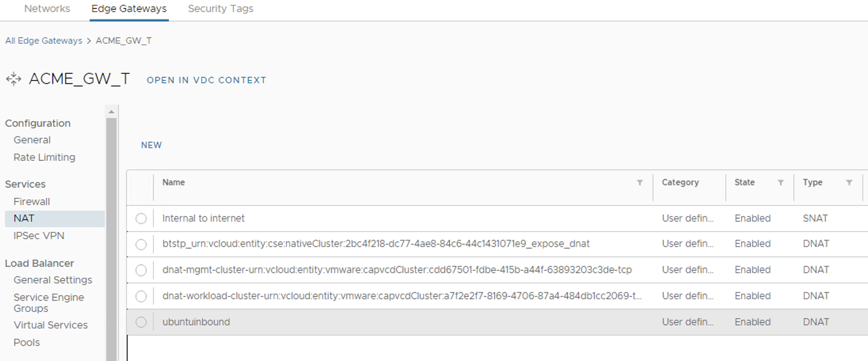Click the sidebar scroll up arrow
The width and height of the screenshot is (868, 361).
(x=111, y=112)
